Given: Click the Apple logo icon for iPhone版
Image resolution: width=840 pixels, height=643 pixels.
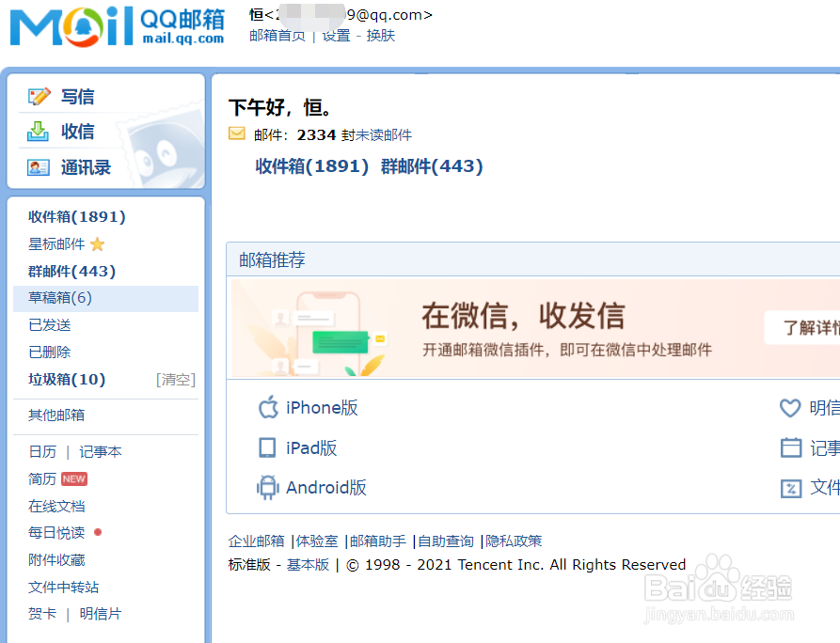Looking at the screenshot, I should [x=268, y=407].
